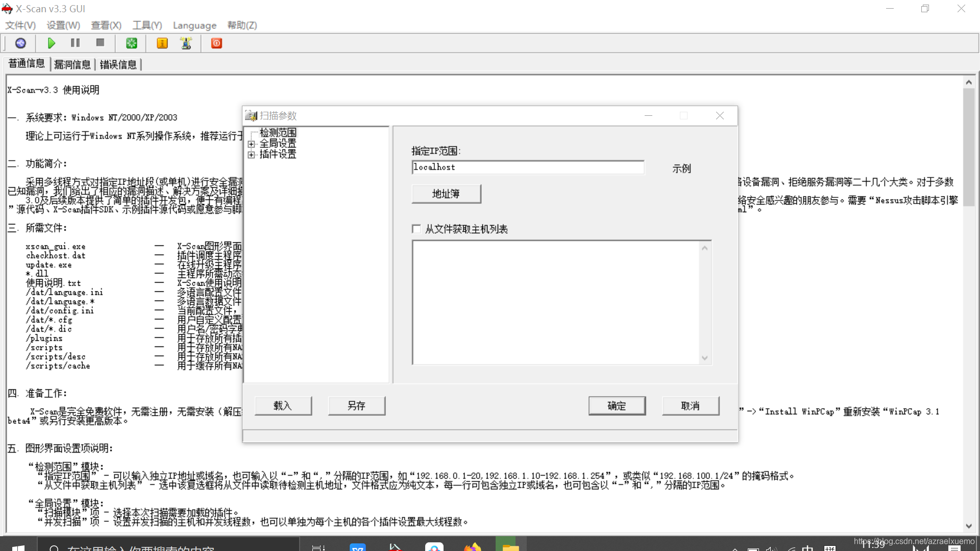
Task: Click the heading X-Scan-v3.3 使用说明
Action: coord(53,90)
